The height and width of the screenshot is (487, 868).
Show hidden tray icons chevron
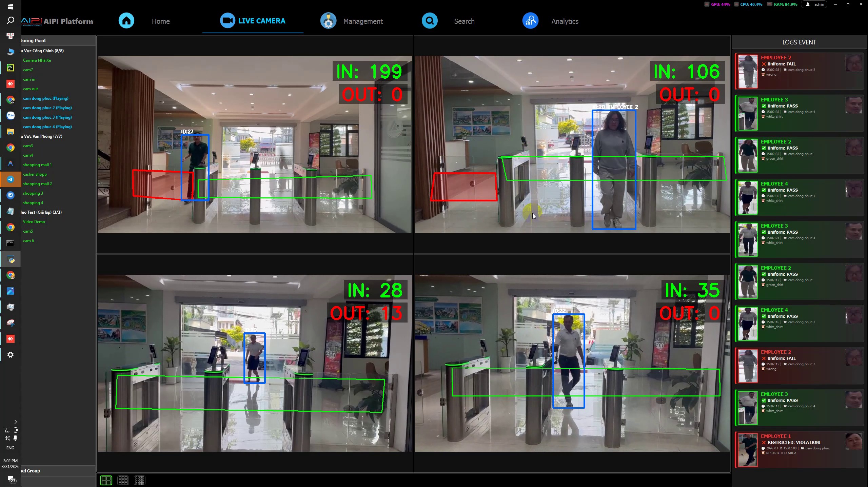pyautogui.click(x=15, y=422)
